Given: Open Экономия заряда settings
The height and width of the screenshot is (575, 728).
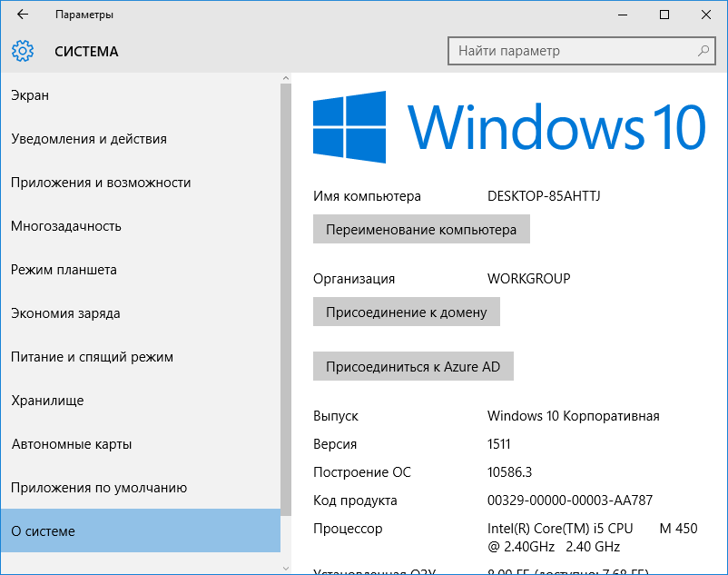Looking at the screenshot, I should (x=140, y=313).
